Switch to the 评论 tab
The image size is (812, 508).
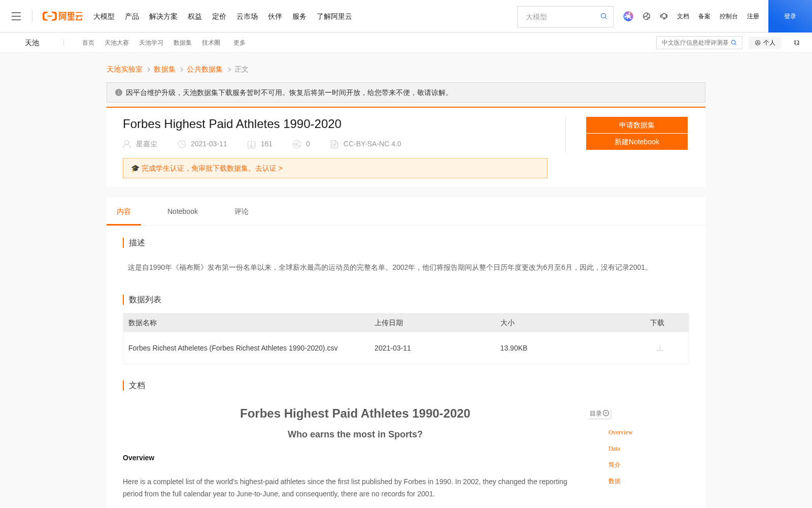coord(242,211)
